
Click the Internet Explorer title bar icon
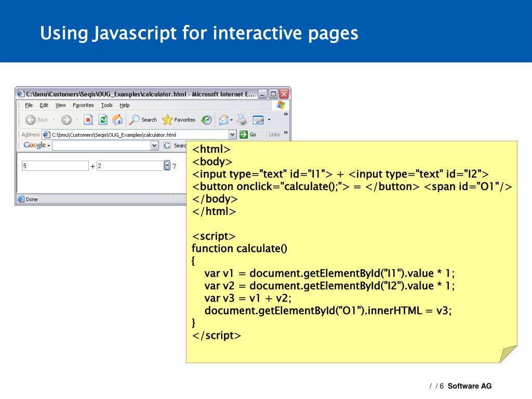21,94
